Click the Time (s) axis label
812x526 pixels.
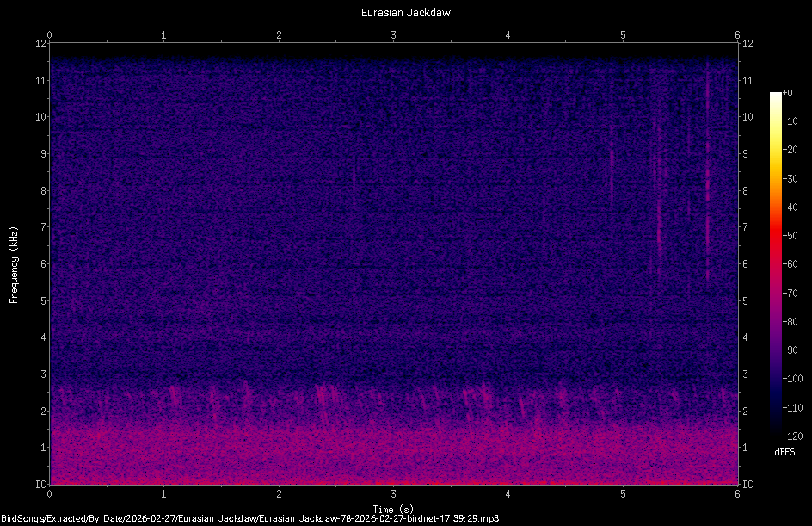[394, 509]
